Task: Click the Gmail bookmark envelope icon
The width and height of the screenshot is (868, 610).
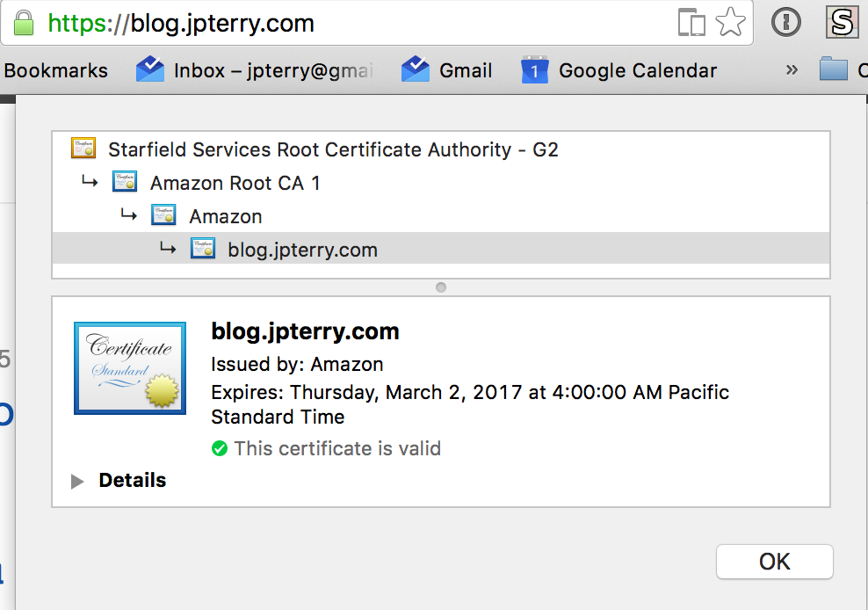Action: pos(416,69)
